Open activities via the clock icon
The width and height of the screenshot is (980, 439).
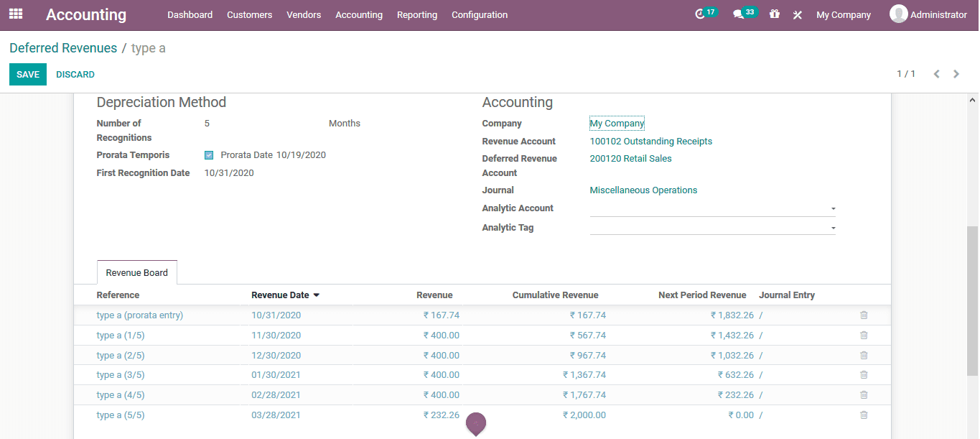click(702, 13)
